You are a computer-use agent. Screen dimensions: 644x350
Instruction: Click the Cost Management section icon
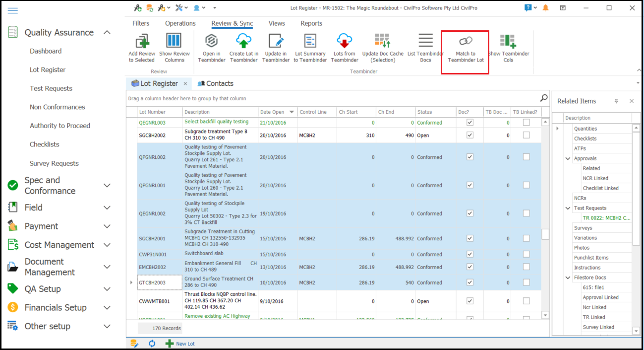click(13, 245)
